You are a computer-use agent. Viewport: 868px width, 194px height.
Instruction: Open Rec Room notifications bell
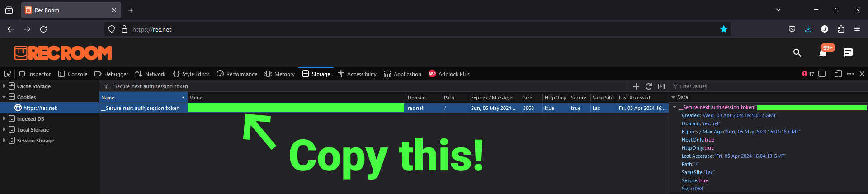click(823, 53)
